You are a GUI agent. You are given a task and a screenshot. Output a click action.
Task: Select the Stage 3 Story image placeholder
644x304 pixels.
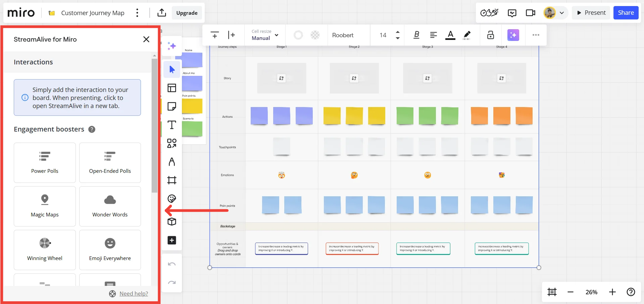tap(428, 78)
